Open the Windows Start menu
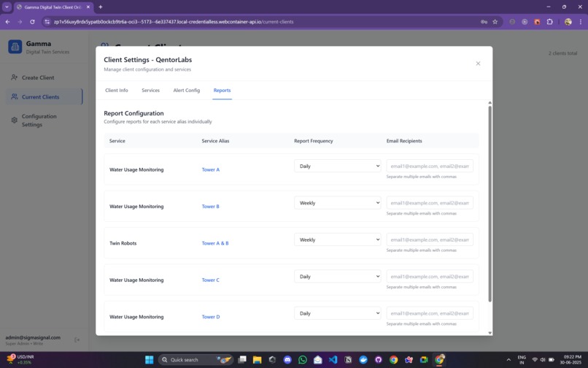Screen dimensions: 588x368 pos(150,360)
